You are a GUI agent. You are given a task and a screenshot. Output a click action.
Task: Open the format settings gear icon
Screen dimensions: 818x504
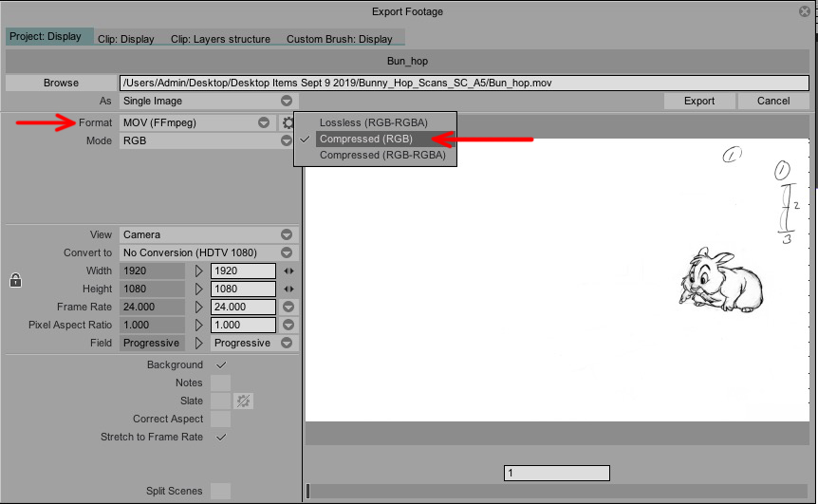tap(288, 122)
